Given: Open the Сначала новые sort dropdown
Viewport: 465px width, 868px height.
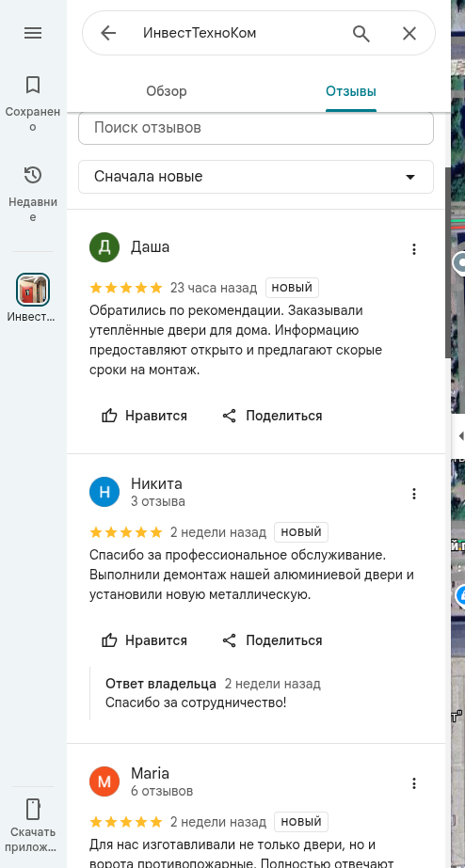Looking at the screenshot, I should [x=256, y=177].
